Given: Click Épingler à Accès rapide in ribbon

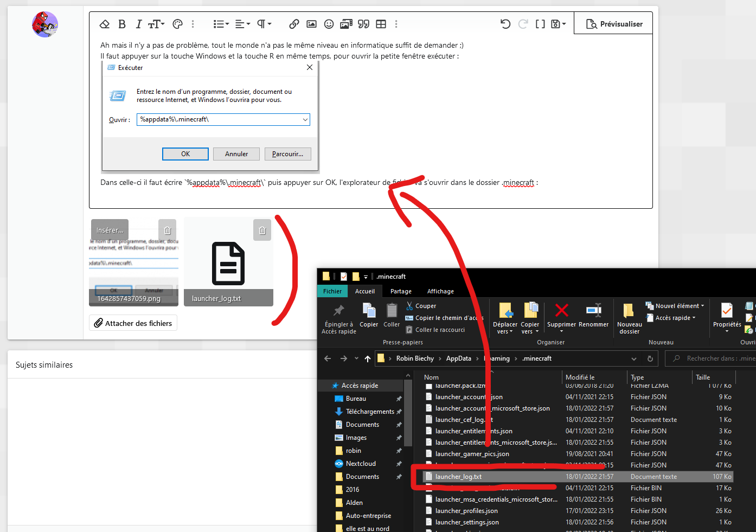Looking at the screenshot, I should tap(339, 319).
